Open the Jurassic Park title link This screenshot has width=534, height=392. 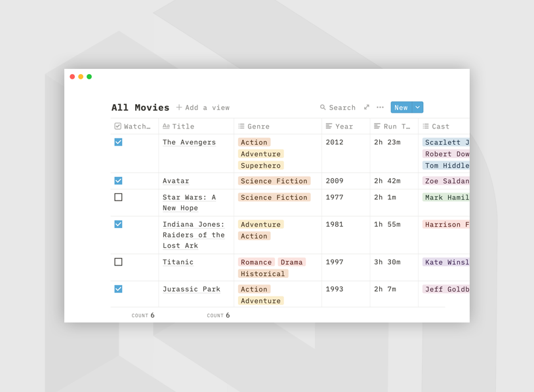(x=191, y=289)
